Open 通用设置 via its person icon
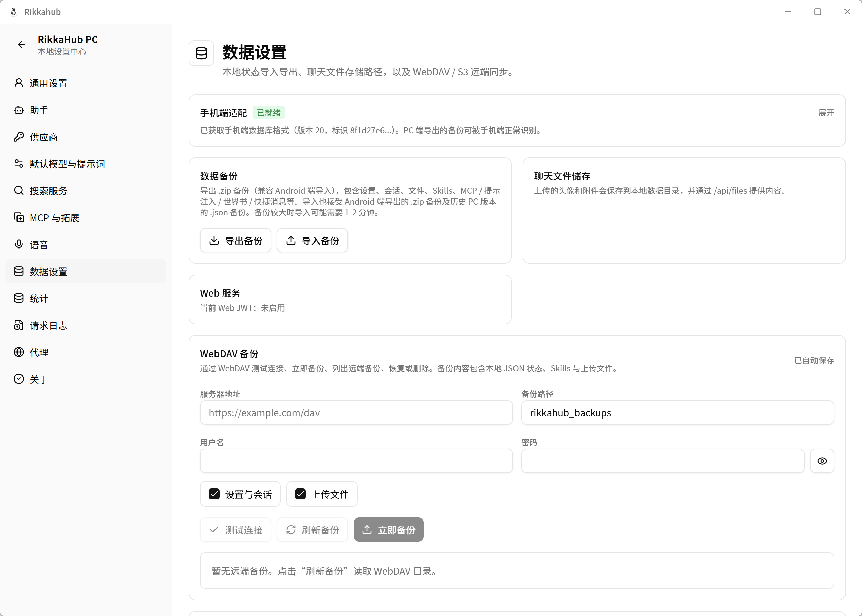 point(19,83)
